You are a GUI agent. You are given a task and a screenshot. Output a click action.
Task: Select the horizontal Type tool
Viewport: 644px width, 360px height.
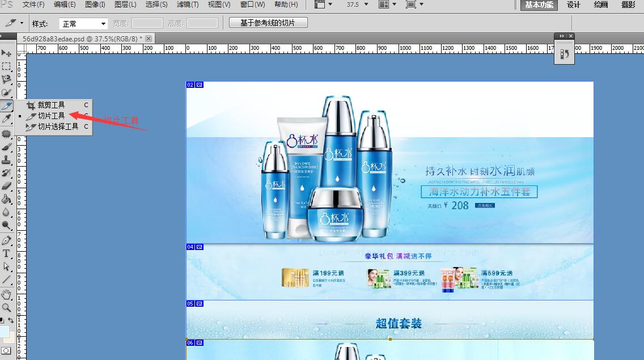(7, 253)
